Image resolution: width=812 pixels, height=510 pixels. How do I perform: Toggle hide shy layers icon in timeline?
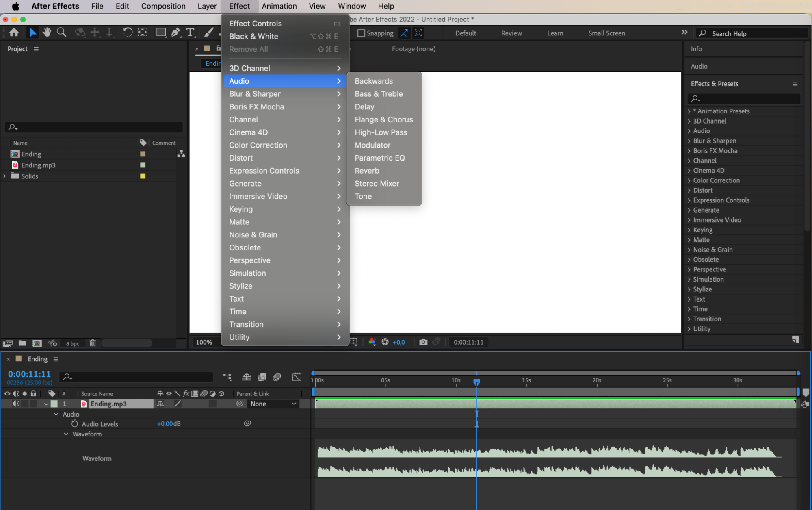click(x=246, y=377)
